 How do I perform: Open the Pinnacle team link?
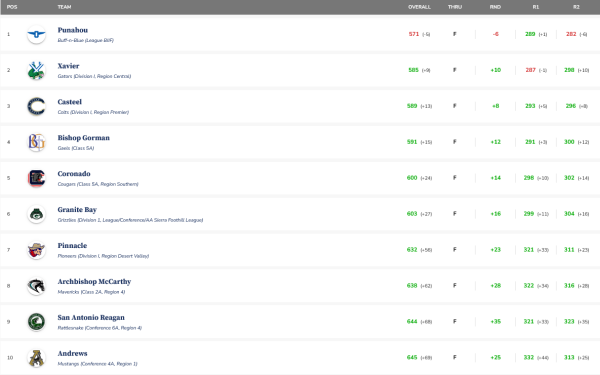[x=72, y=246]
